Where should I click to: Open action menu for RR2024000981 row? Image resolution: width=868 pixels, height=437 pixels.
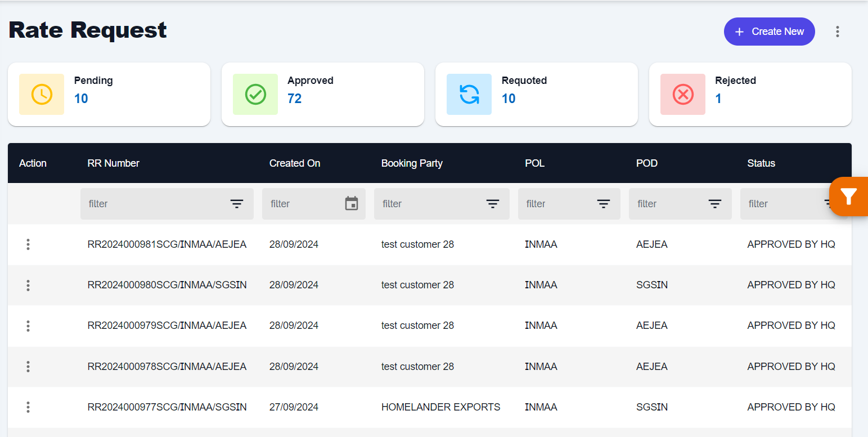pos(28,244)
